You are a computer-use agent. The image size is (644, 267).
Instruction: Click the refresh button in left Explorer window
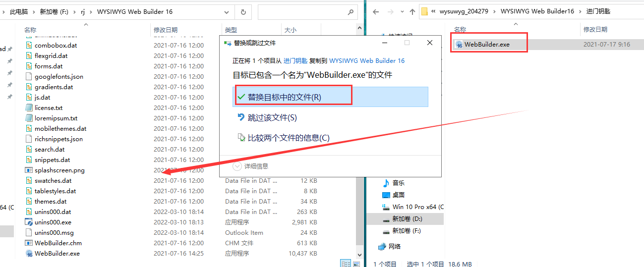click(x=243, y=12)
